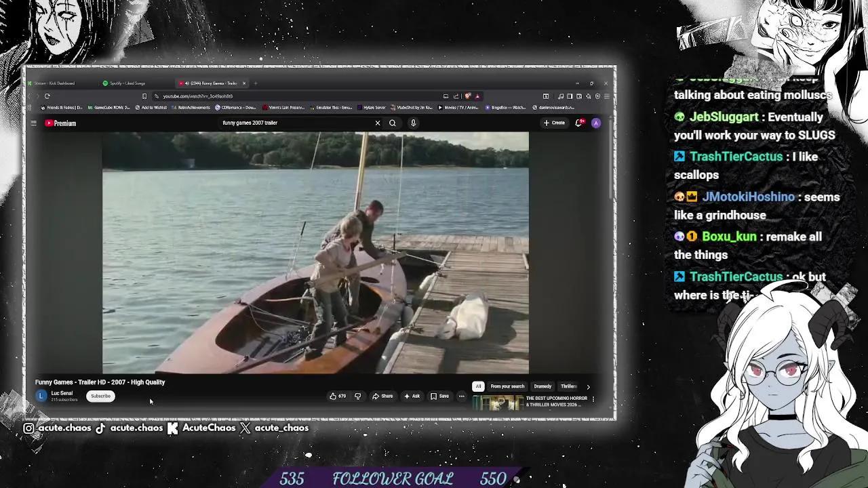Open GameCube ROMs bookmark
The height and width of the screenshot is (488, 868).
pos(108,108)
